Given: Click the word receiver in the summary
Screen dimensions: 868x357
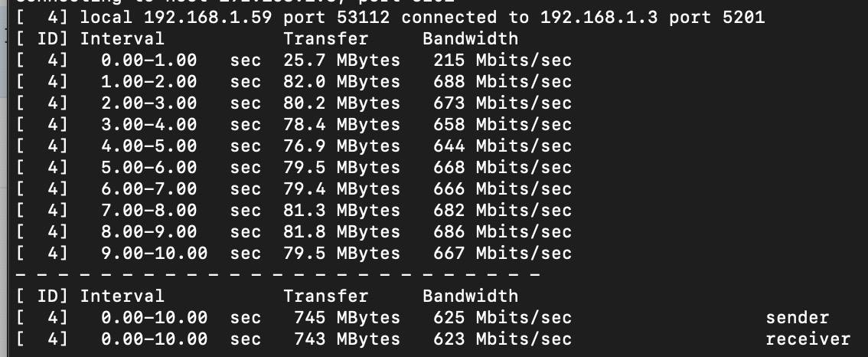Looking at the screenshot, I should (808, 339).
